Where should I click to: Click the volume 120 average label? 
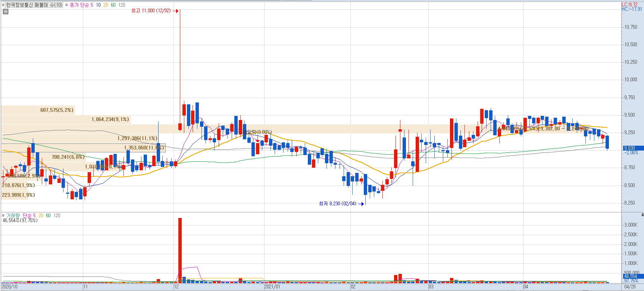[x=57, y=215]
